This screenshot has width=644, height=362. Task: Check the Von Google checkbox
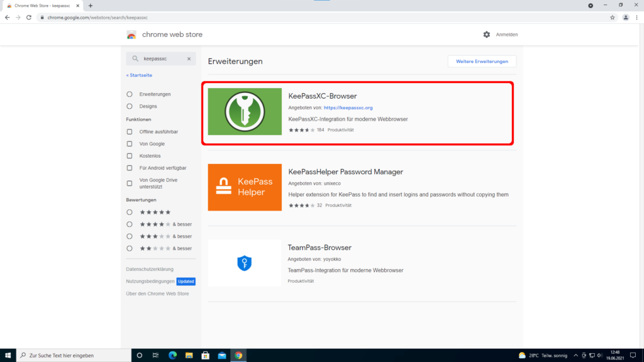coord(130,144)
